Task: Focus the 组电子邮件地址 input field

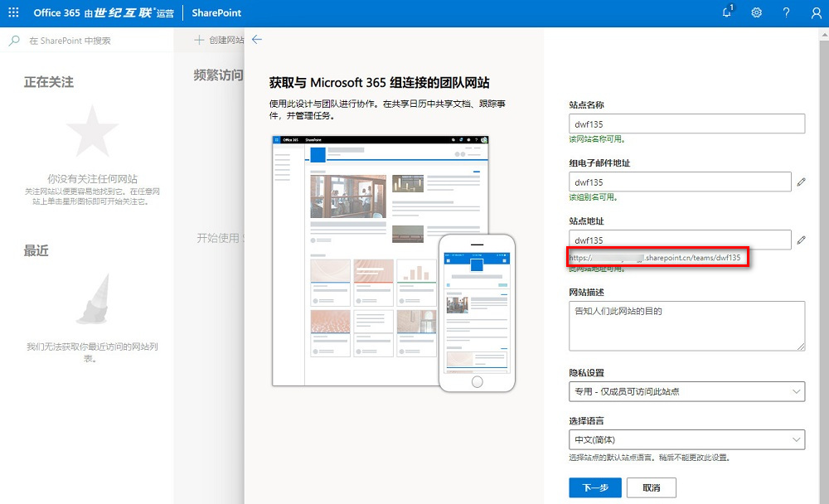Action: click(680, 182)
